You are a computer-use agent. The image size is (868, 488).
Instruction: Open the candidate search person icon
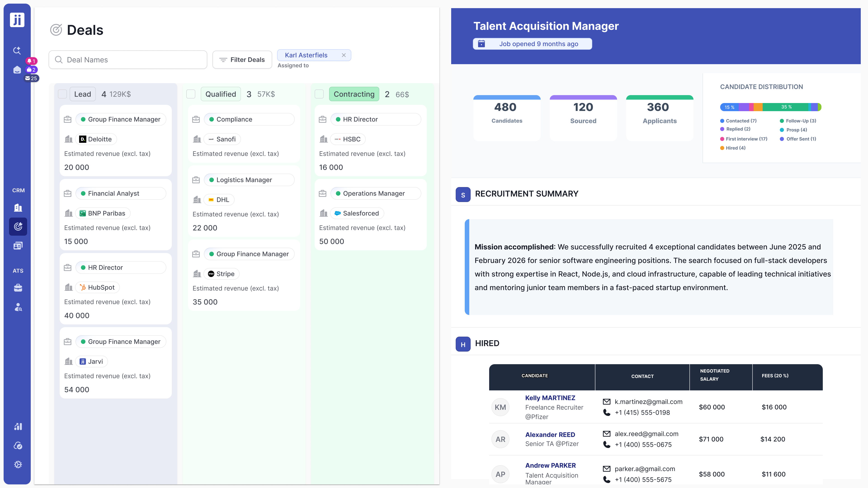point(18,307)
